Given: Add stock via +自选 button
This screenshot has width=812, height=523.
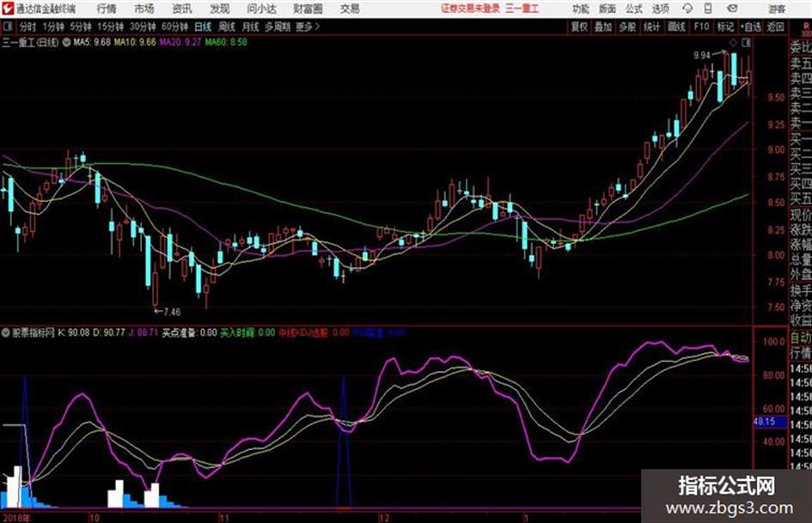Looking at the screenshot, I should coord(750,27).
